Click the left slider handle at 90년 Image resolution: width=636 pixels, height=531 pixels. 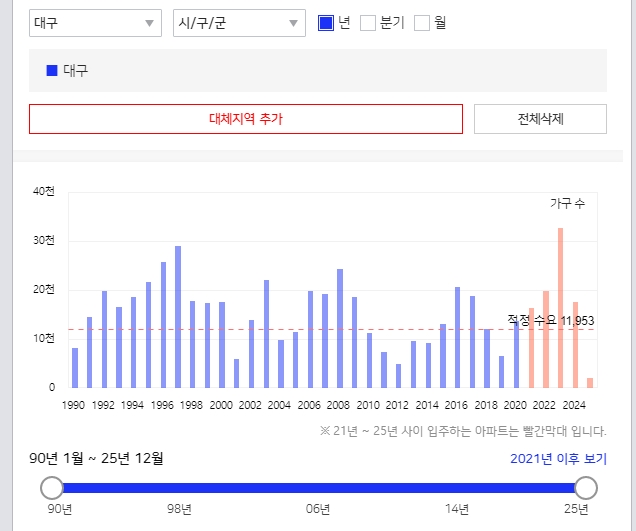[51, 488]
